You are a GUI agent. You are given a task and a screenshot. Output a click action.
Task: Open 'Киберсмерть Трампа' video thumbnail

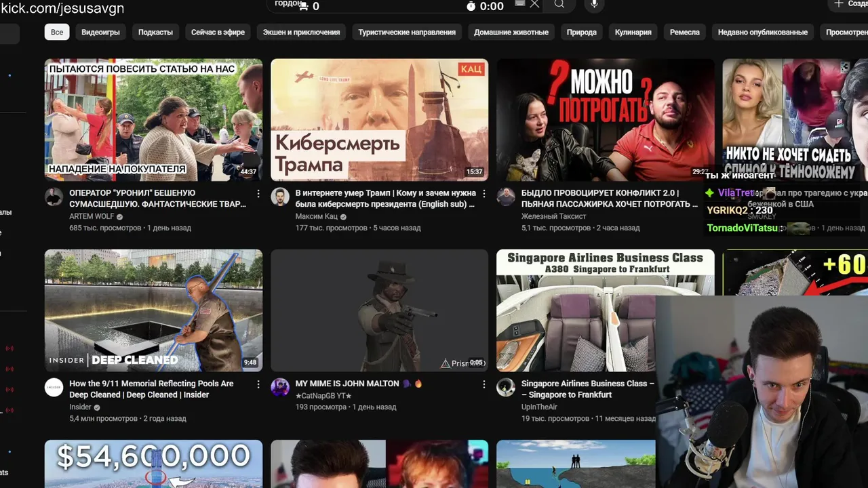[x=379, y=119]
